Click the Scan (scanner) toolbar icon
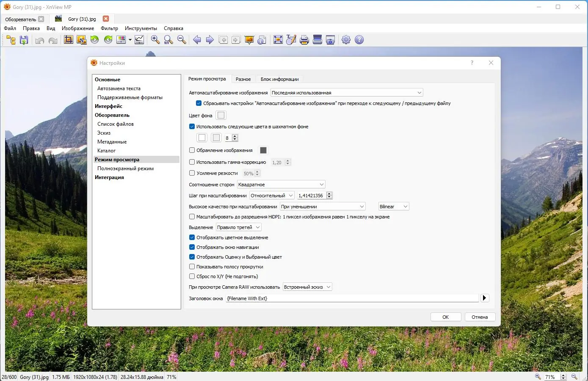Viewport: 588px width, 381px height. click(317, 40)
